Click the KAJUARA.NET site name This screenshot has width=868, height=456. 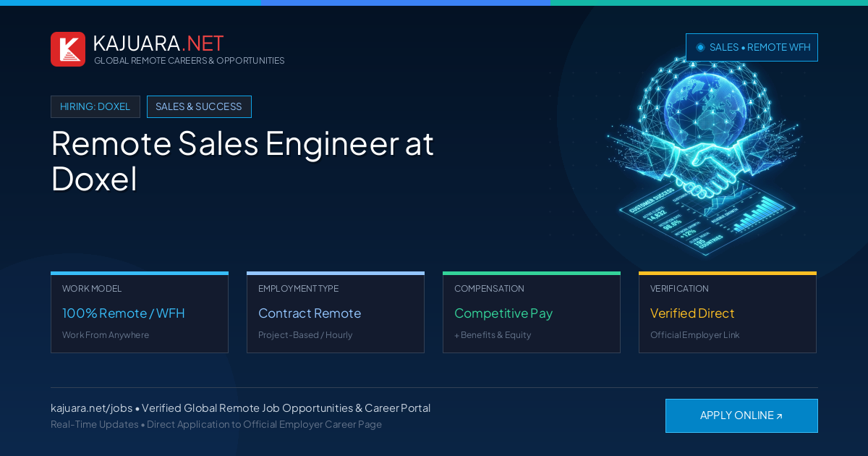158,43
